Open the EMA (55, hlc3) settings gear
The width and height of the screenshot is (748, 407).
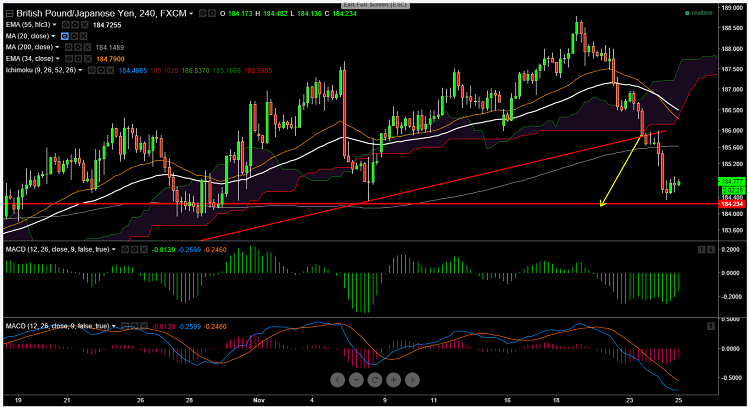point(75,25)
